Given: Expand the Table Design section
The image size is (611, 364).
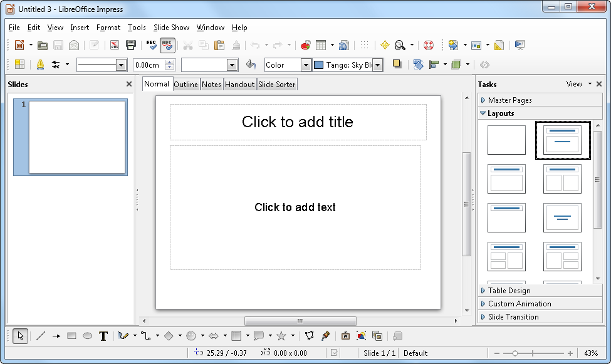Looking at the screenshot, I should coord(540,291).
